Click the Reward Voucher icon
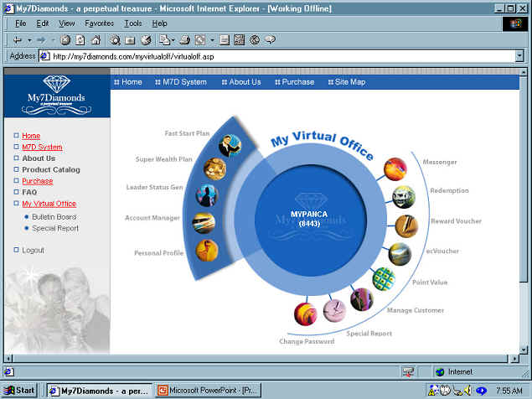The image size is (532, 399). pyautogui.click(x=405, y=226)
